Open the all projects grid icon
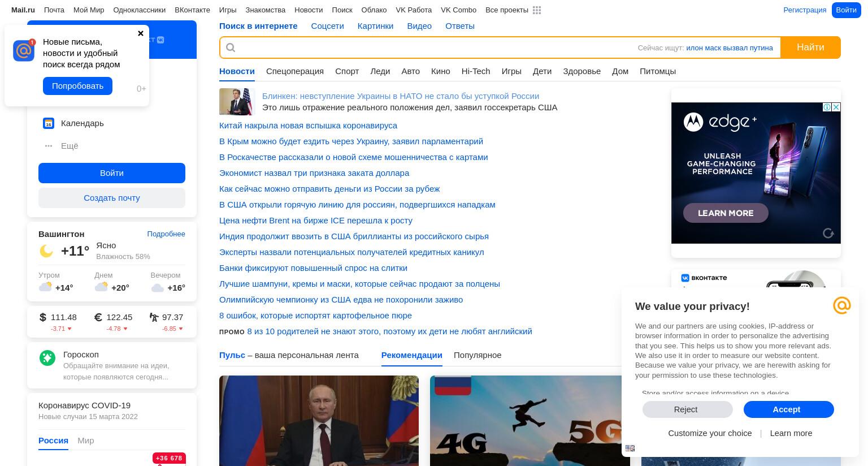 [537, 10]
